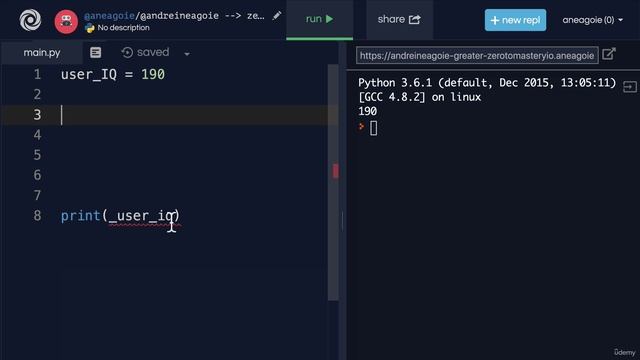Click 'No description' text
Screen dimensions: 640x360
123,28
